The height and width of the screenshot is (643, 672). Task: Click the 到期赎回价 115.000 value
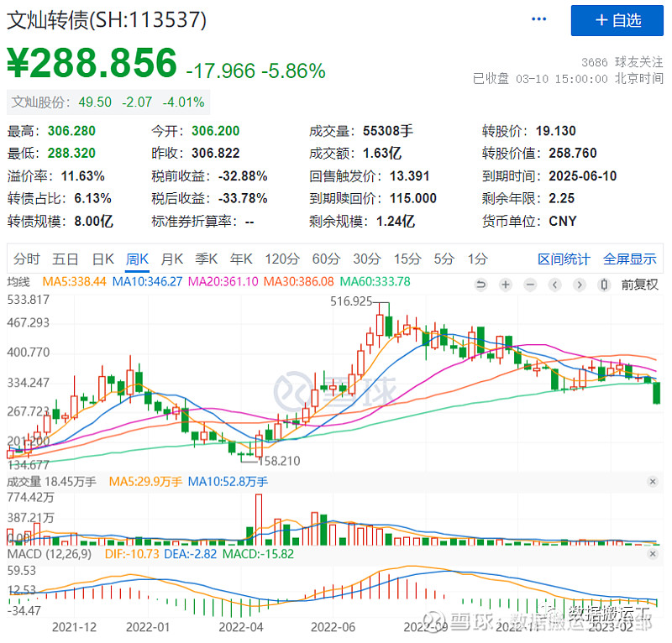(412, 198)
